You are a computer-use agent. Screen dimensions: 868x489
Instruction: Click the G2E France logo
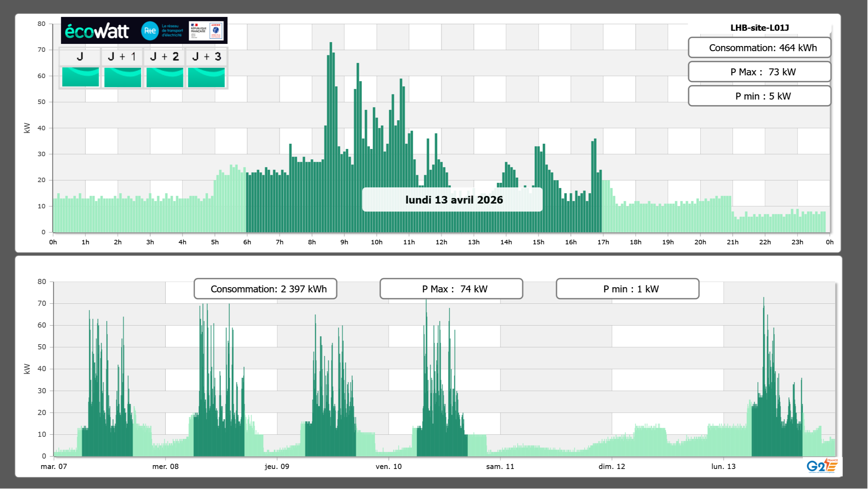click(822, 466)
